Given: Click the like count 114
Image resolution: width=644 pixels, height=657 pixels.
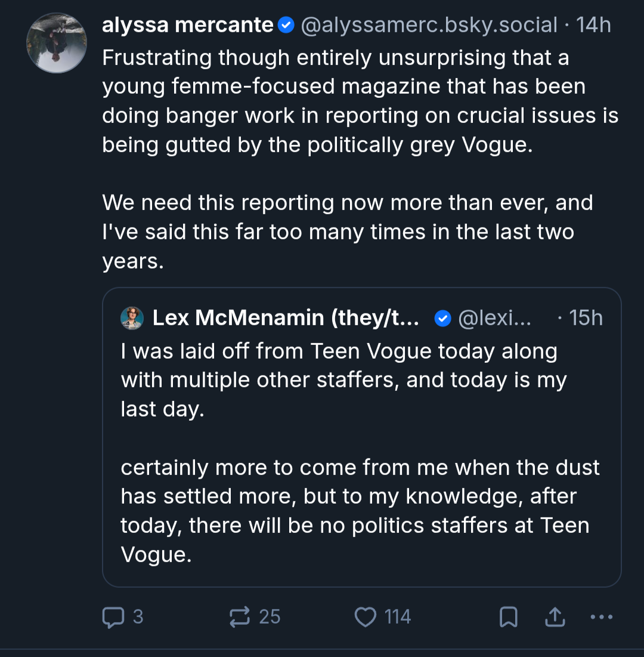Looking at the screenshot, I should click(398, 617).
